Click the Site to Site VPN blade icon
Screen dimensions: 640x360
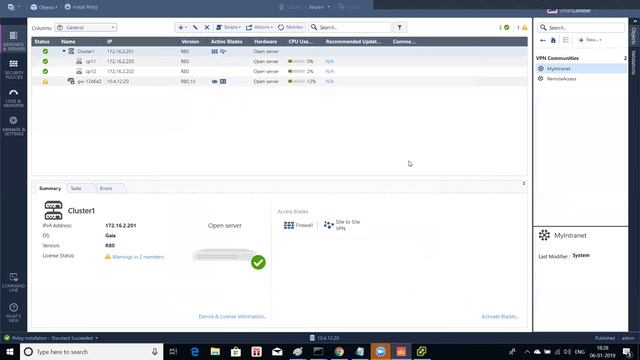tap(329, 225)
